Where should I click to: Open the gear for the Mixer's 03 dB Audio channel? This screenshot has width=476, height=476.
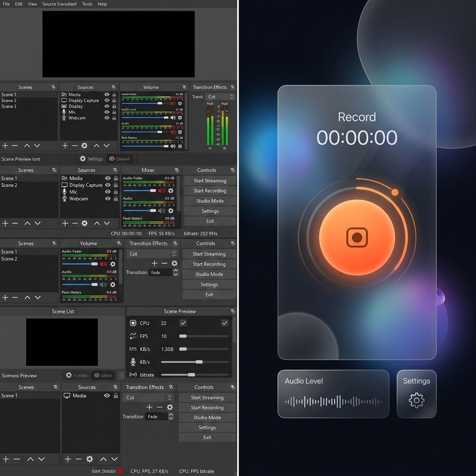tap(171, 211)
